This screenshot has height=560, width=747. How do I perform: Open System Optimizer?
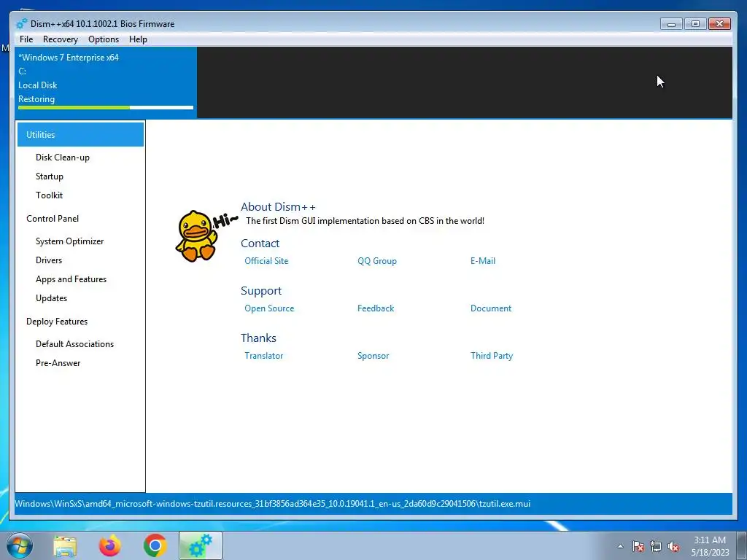click(69, 241)
